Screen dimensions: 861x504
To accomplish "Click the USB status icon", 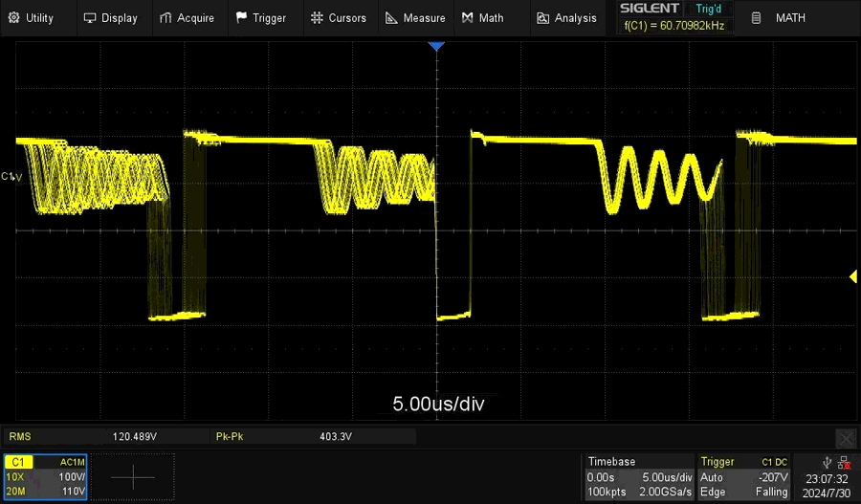I will click(827, 462).
